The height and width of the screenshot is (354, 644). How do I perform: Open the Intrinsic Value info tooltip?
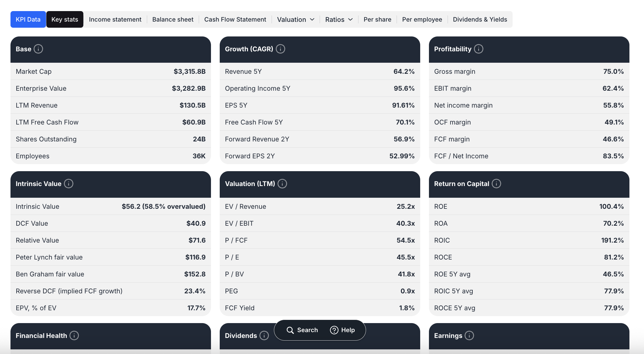point(69,184)
